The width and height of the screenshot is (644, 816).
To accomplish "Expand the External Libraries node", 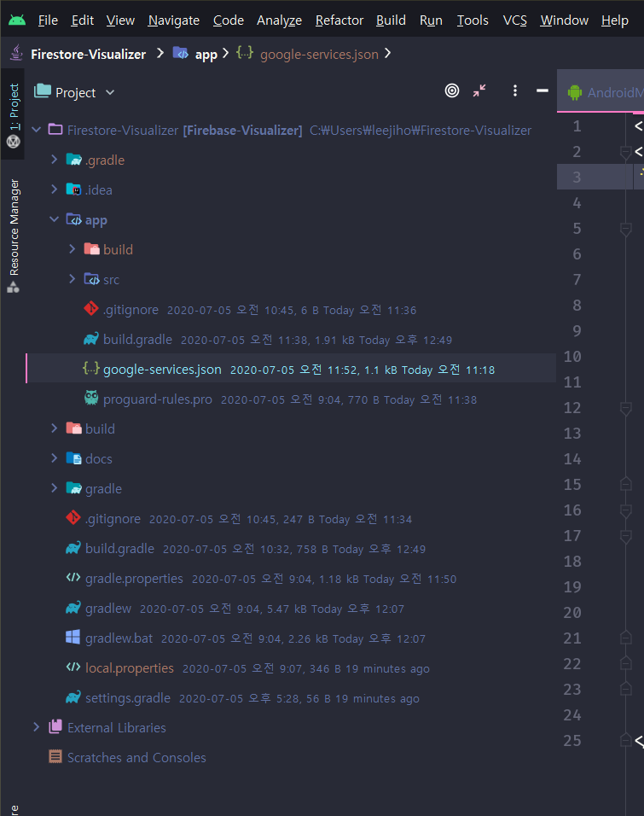I will click(x=37, y=727).
